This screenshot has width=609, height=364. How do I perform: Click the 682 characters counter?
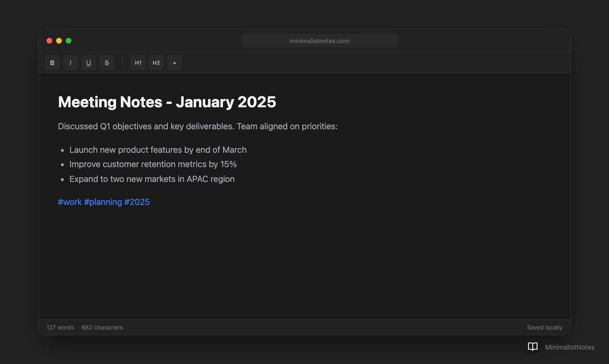(102, 327)
